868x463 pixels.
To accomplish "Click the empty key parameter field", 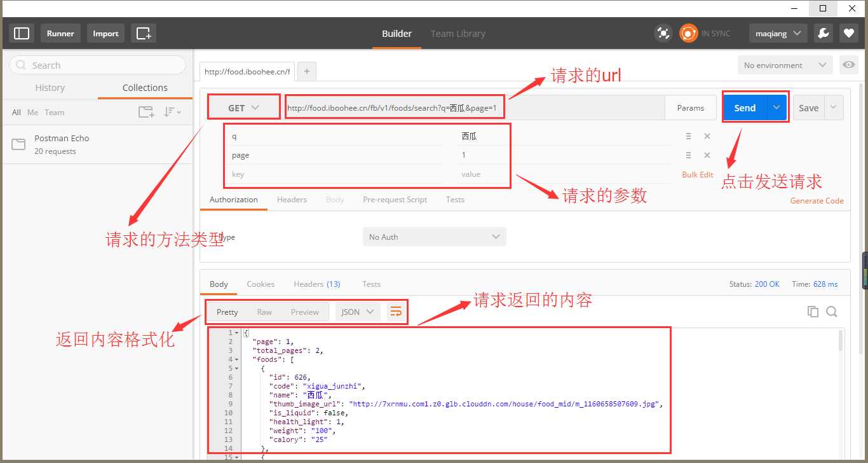I will (x=336, y=174).
